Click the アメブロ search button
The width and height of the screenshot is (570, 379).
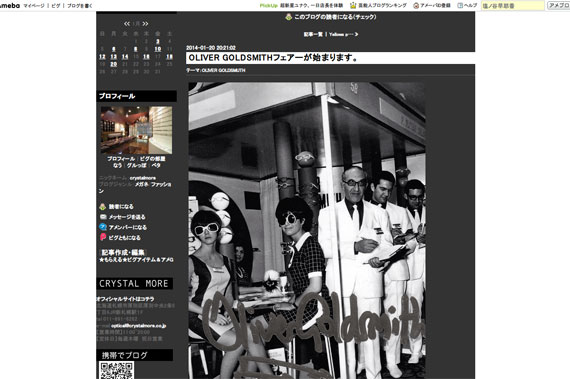coord(558,5)
